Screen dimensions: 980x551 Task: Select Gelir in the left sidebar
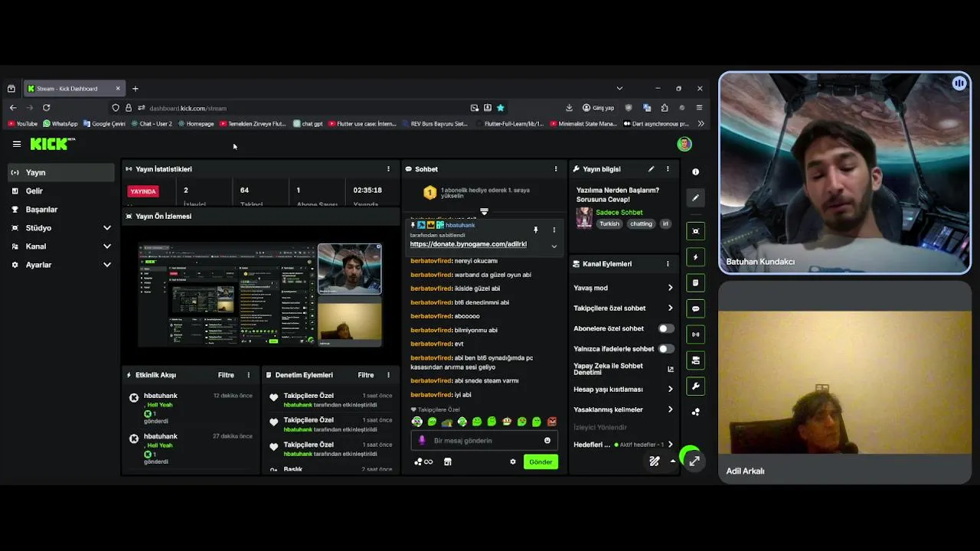point(61,191)
